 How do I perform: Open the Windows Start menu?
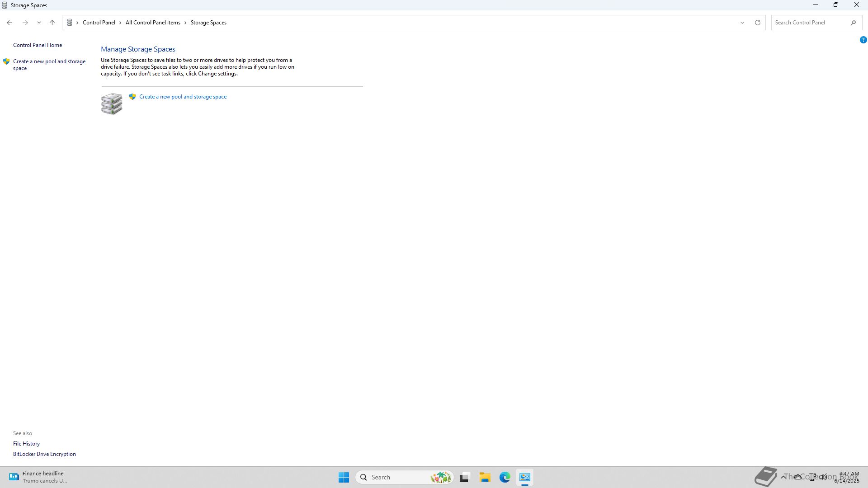(344, 477)
